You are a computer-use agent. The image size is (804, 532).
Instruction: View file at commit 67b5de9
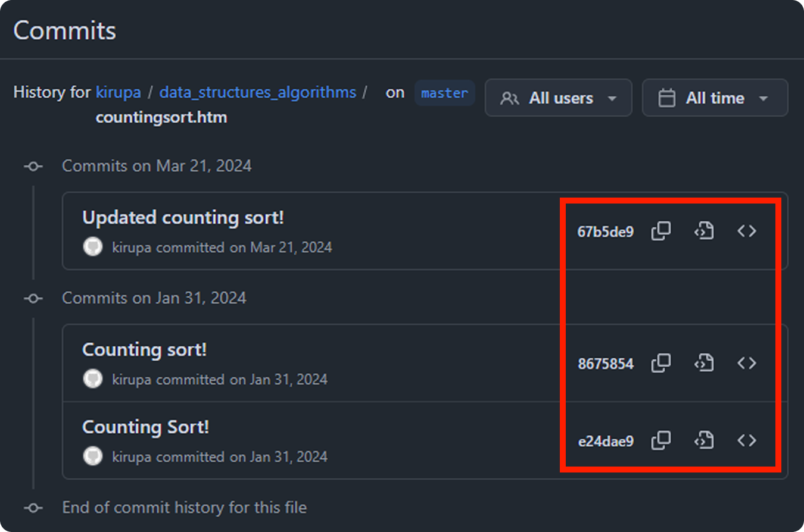[x=704, y=231]
